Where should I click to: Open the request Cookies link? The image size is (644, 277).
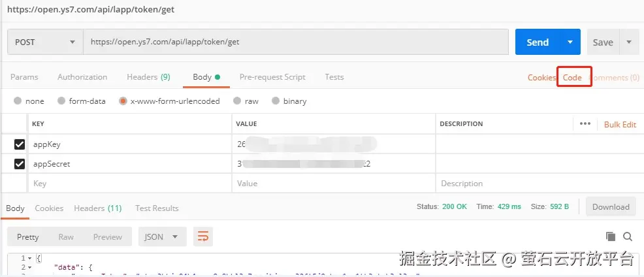coord(541,78)
